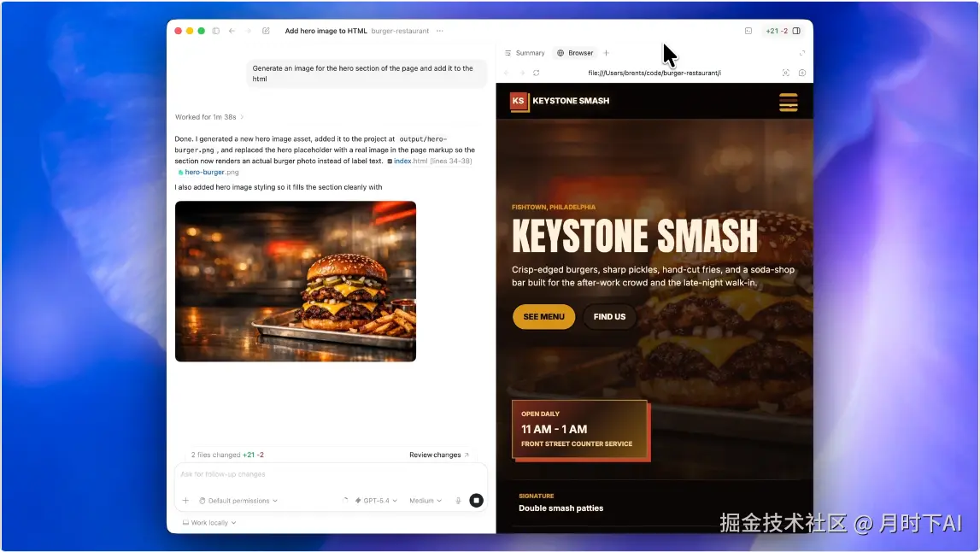This screenshot has height=552, width=980.
Task: Click the Double smash patties text
Action: click(560, 508)
